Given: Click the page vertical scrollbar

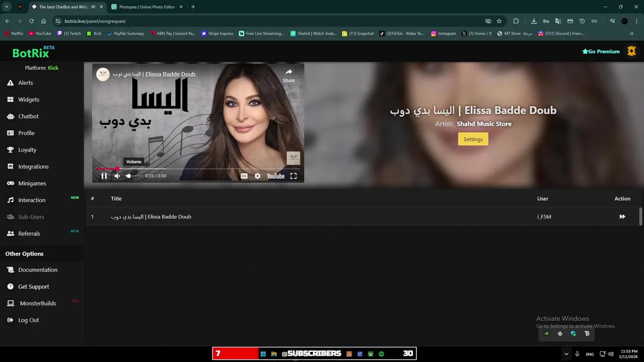Looking at the screenshot, I should coord(640,216).
